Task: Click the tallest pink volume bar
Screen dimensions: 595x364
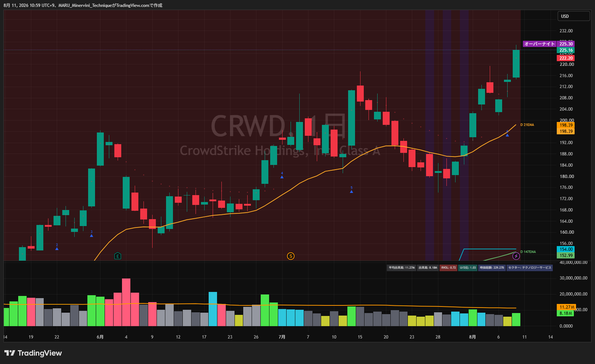Action: click(x=126, y=302)
